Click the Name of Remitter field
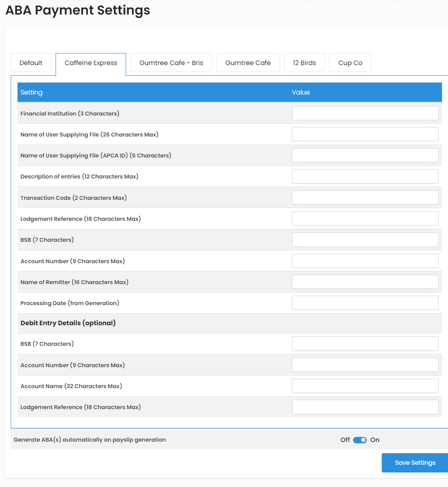 click(365, 282)
